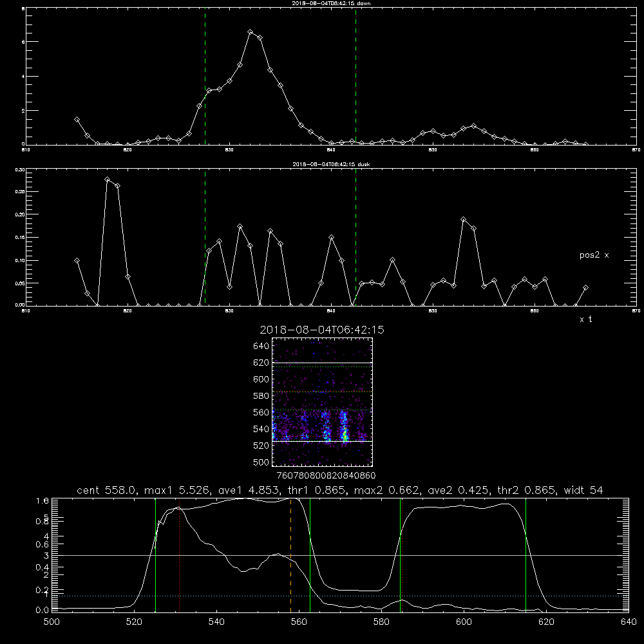Click the '600' x-axis label of bottom plot

tap(464, 622)
